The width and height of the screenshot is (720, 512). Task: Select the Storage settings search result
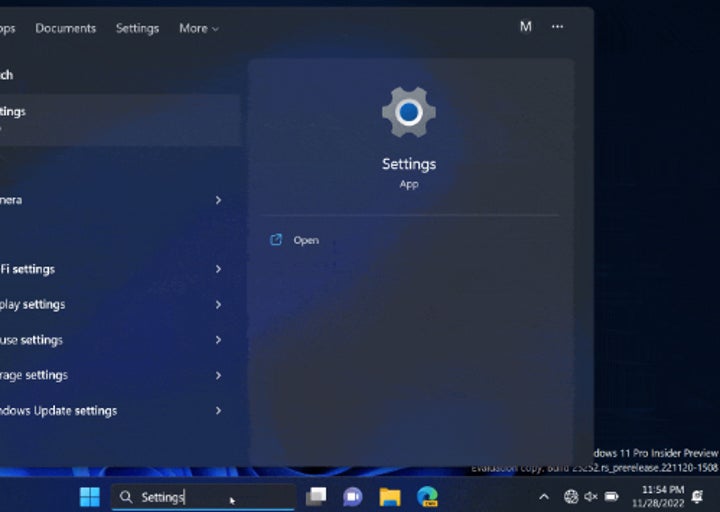click(x=34, y=375)
